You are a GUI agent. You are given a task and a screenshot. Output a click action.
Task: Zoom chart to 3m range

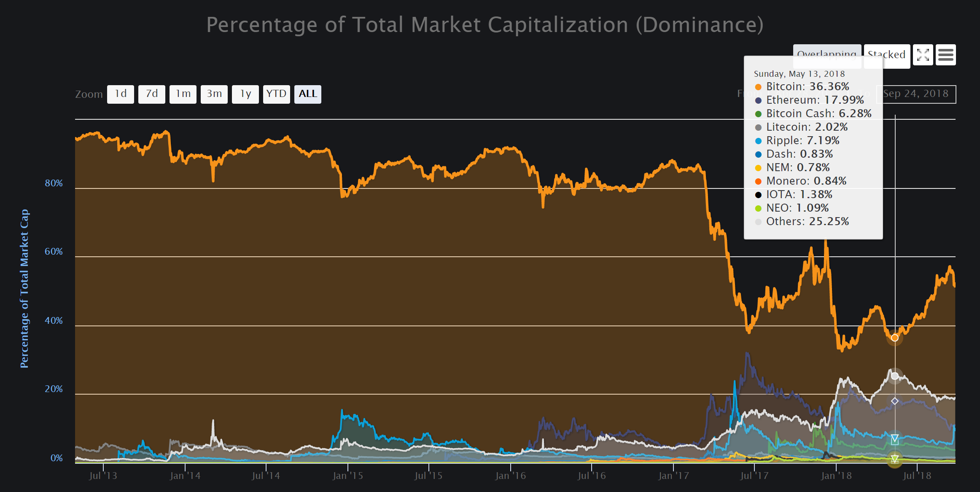tap(214, 94)
